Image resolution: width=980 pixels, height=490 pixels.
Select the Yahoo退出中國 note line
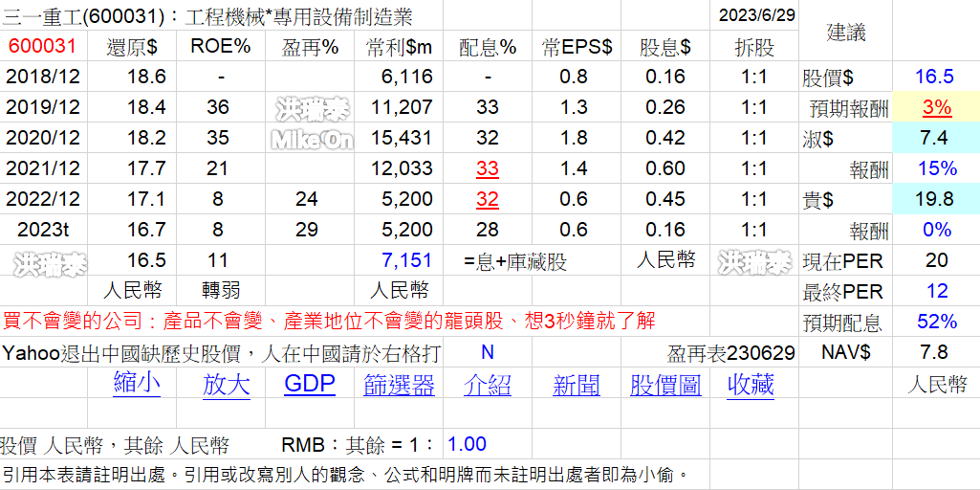[x=222, y=353]
